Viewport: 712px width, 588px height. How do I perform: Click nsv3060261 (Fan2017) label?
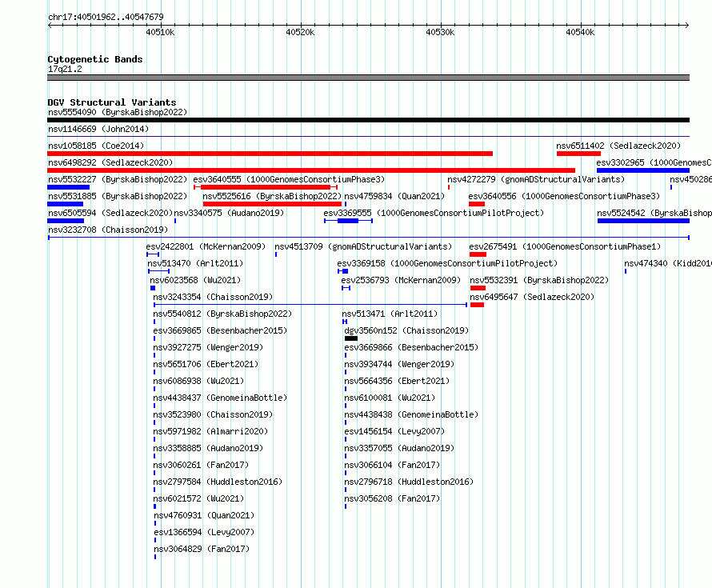[201, 465]
